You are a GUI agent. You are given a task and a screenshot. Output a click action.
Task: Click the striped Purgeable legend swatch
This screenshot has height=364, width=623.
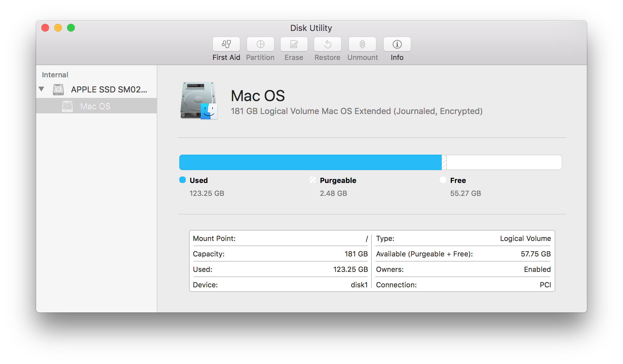click(x=313, y=180)
